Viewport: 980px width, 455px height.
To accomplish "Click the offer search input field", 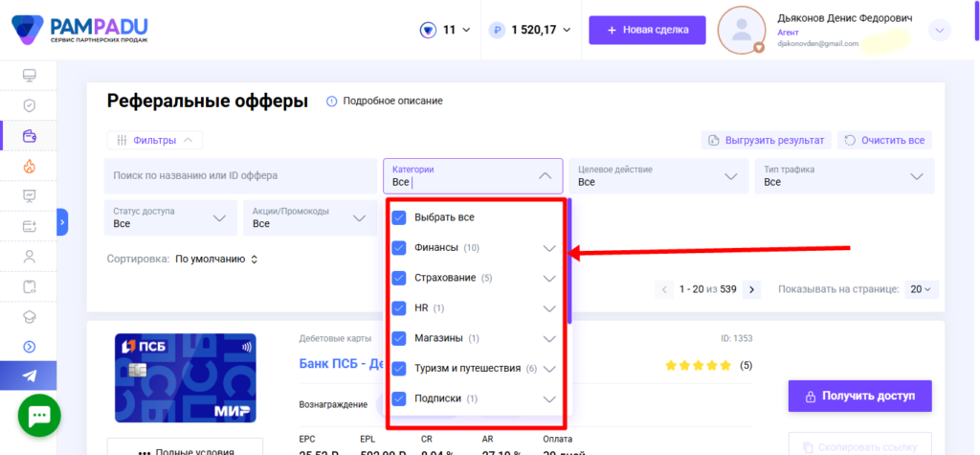I will [x=240, y=176].
